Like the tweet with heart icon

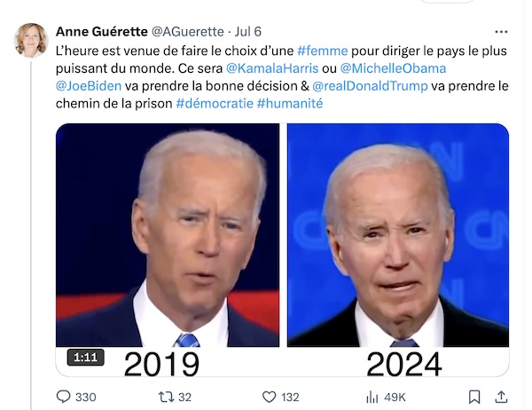point(270,397)
